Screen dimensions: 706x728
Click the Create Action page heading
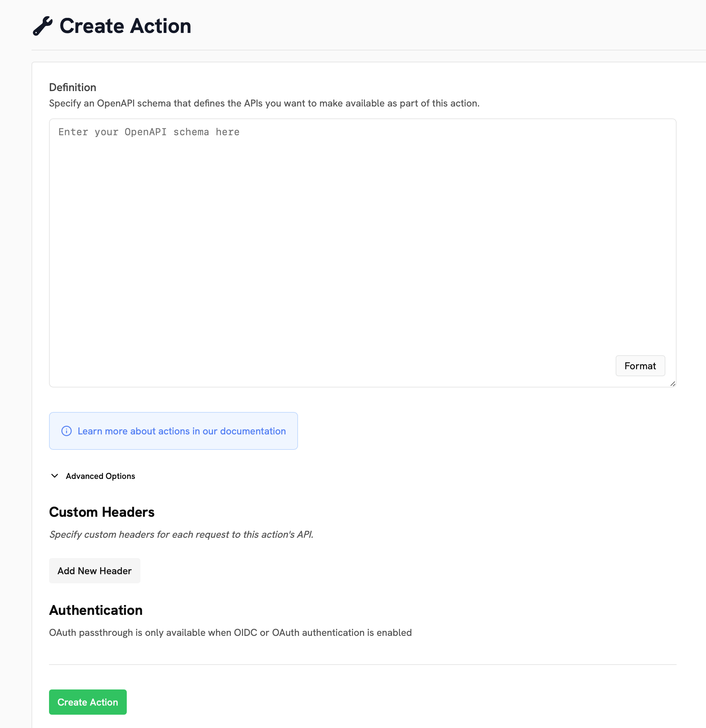[125, 26]
